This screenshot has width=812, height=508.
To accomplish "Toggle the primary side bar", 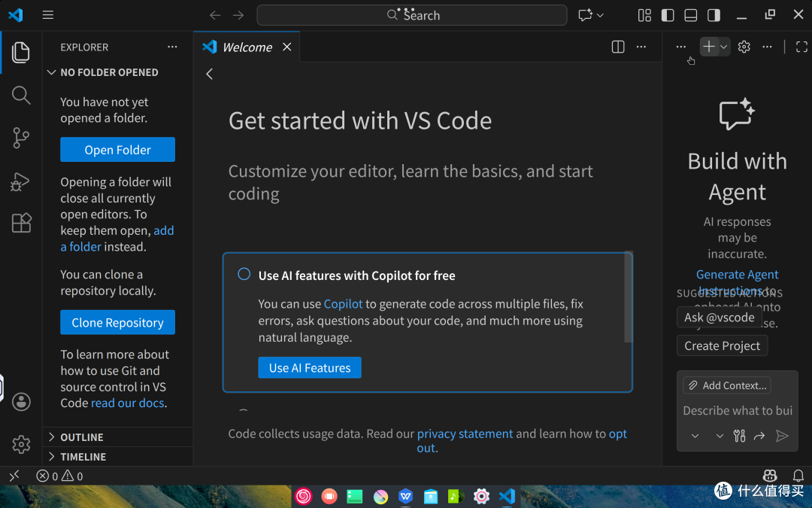I will point(668,15).
